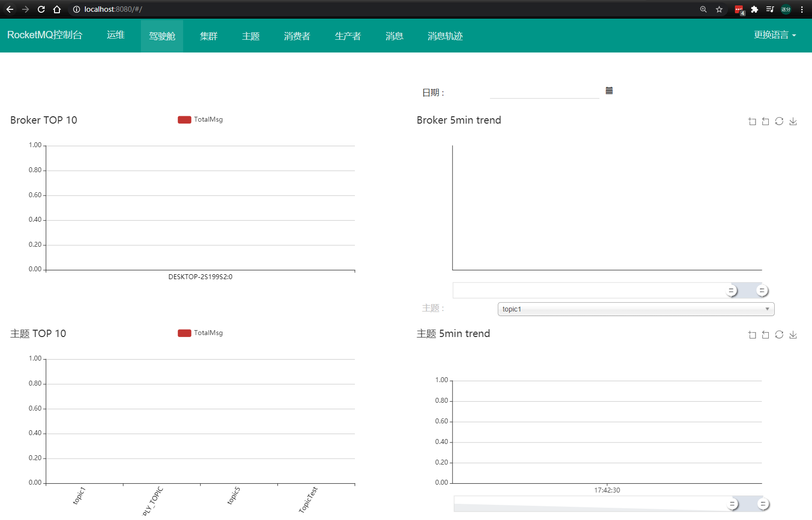This screenshot has width=812, height=520.
Task: Open browser zoom magnifier icon
Action: pos(704,9)
